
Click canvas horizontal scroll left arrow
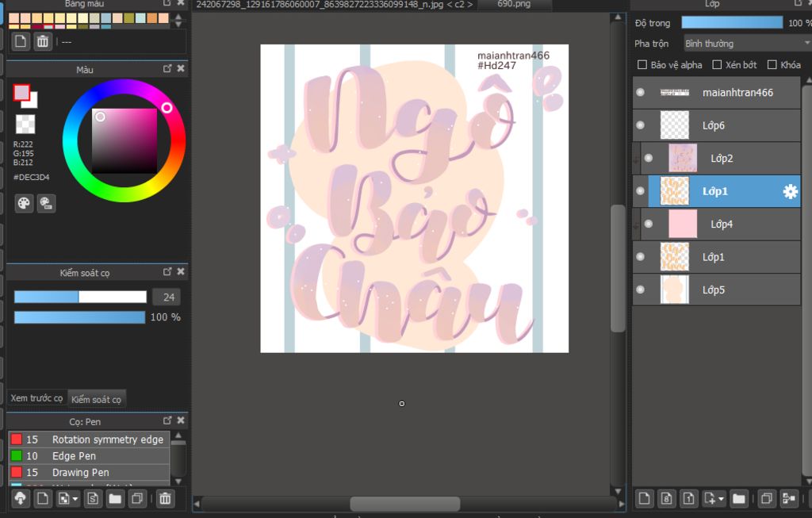point(197,503)
